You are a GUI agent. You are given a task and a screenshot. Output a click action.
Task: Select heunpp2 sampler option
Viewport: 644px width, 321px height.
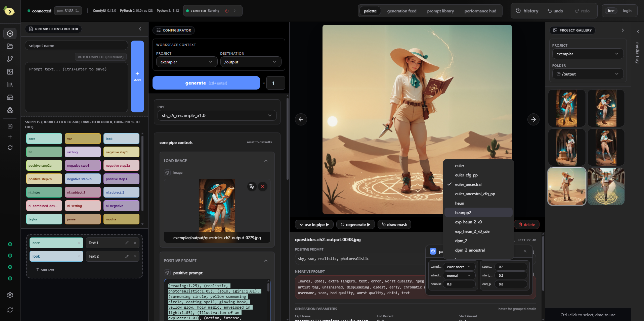[463, 213]
